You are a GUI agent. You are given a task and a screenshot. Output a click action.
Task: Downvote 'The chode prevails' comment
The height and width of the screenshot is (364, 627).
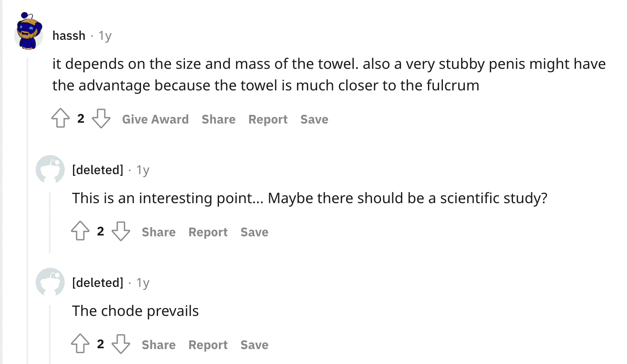click(121, 344)
